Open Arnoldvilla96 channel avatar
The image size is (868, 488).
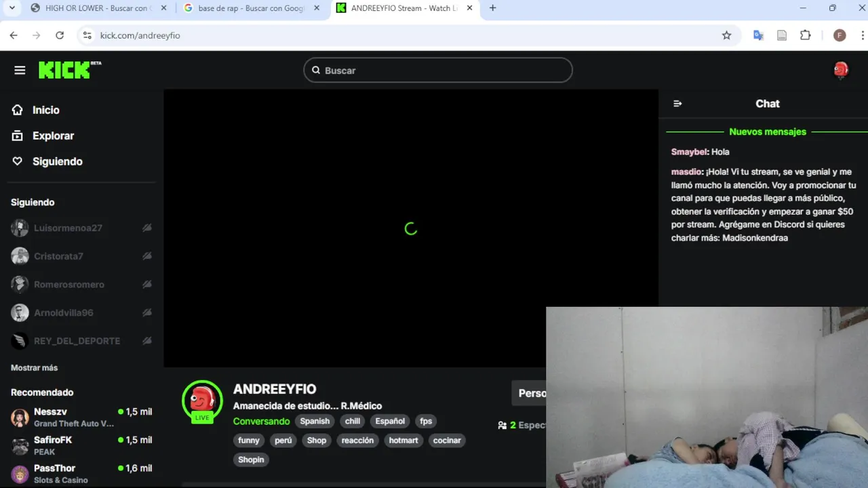20,312
